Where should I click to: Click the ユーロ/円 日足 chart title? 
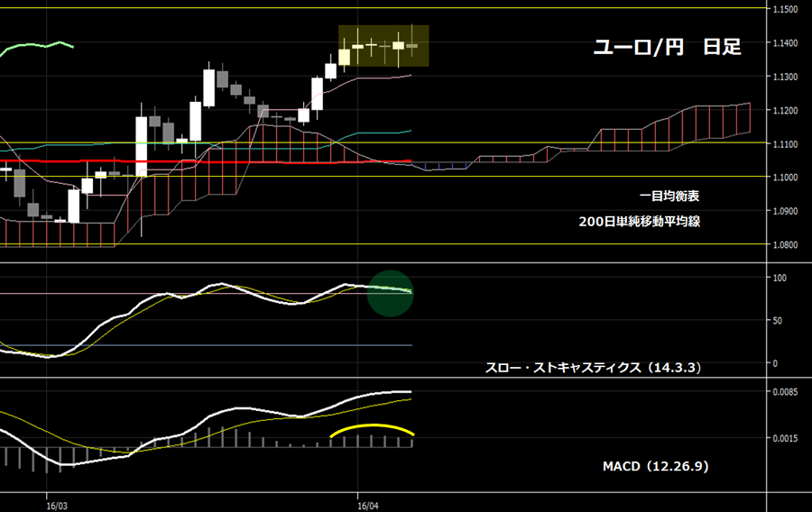pos(666,48)
